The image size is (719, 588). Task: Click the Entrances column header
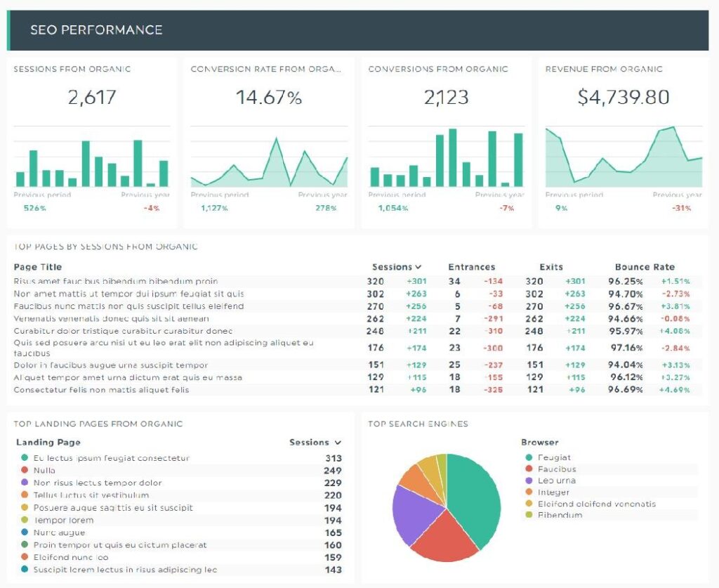[471, 267]
